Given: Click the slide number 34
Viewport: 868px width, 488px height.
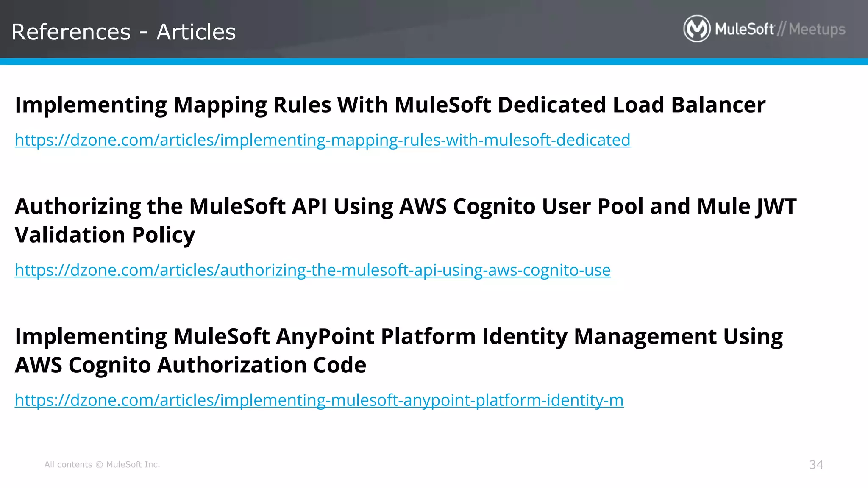Looking at the screenshot, I should (x=816, y=465).
